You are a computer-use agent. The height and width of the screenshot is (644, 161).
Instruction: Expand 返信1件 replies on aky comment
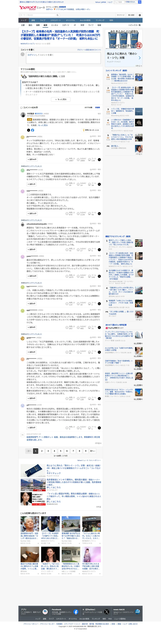[x=31, y=184]
